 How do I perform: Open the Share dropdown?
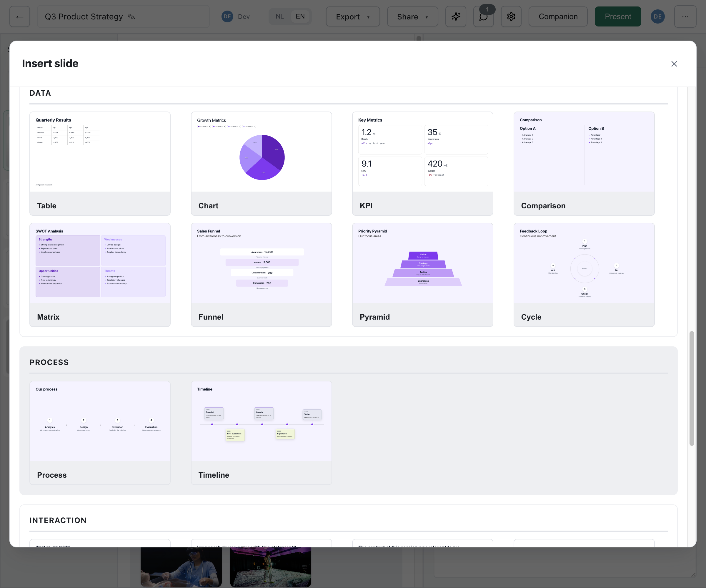point(412,16)
